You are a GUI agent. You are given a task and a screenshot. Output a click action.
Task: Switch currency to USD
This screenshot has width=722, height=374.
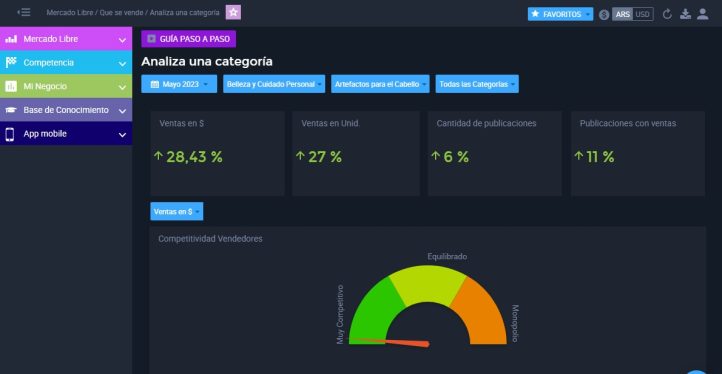tap(642, 14)
